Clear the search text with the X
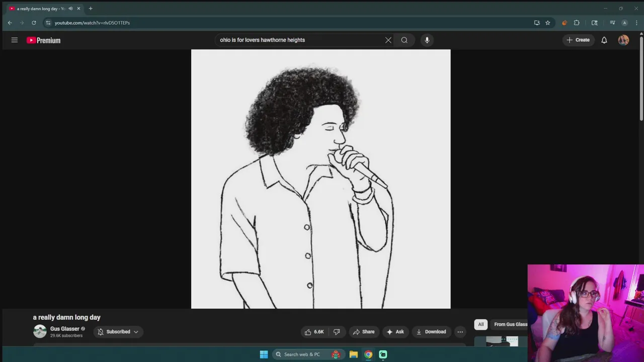This screenshot has width=644, height=362. pyautogui.click(x=388, y=40)
